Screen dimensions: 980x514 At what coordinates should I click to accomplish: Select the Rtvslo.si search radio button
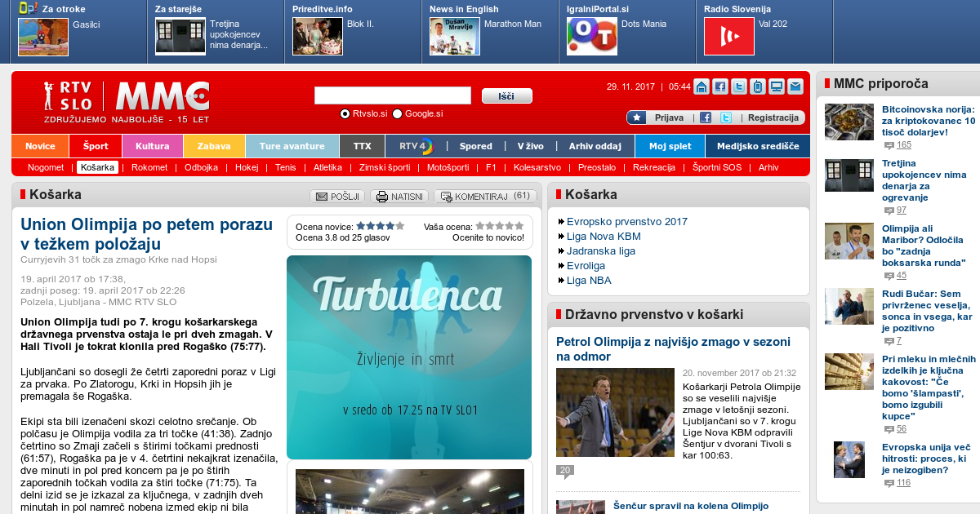[x=345, y=113]
